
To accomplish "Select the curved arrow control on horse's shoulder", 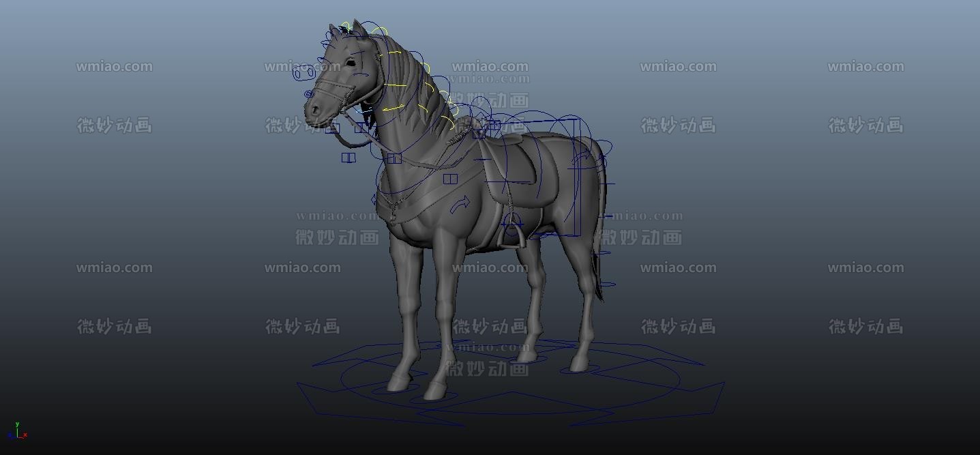I will pyautogui.click(x=460, y=204).
